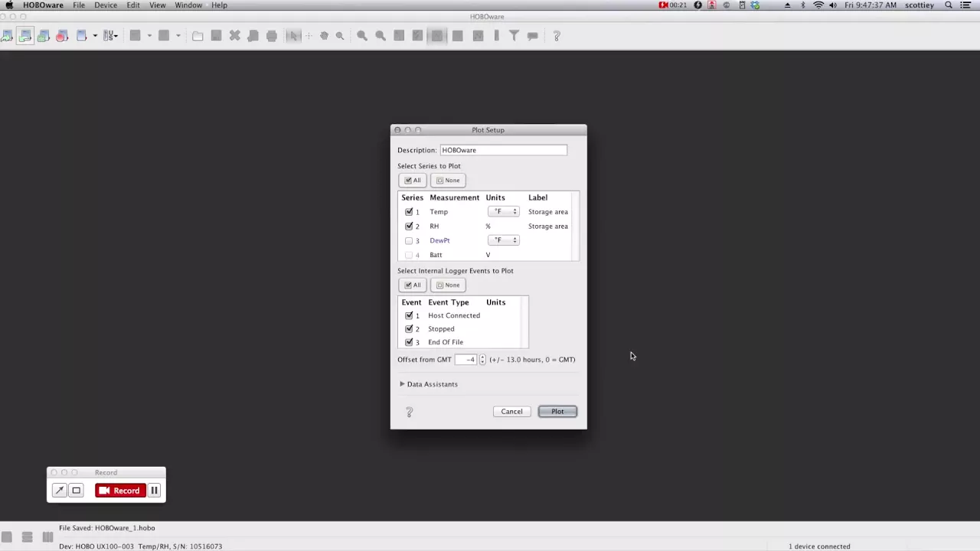980x551 pixels.
Task: Open the File menu
Action: tap(79, 5)
